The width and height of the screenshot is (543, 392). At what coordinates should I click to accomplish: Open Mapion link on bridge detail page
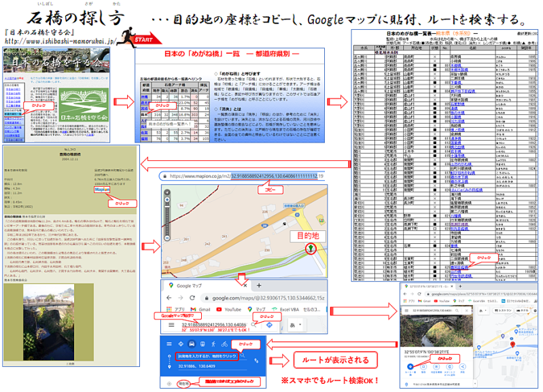pyautogui.click(x=102, y=190)
